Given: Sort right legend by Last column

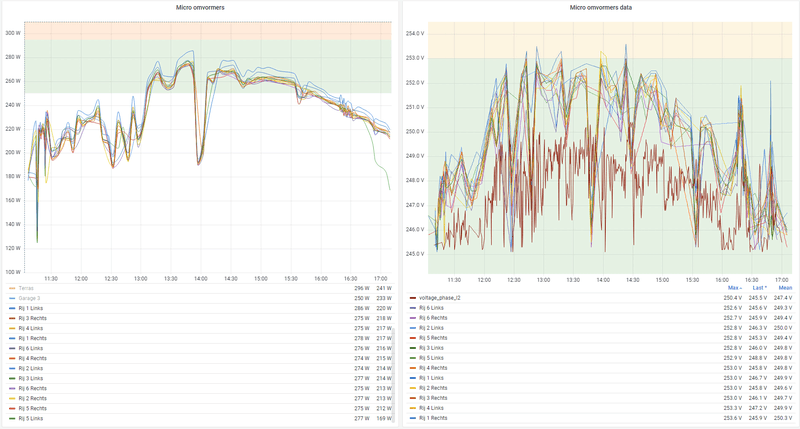Looking at the screenshot, I should (x=760, y=288).
